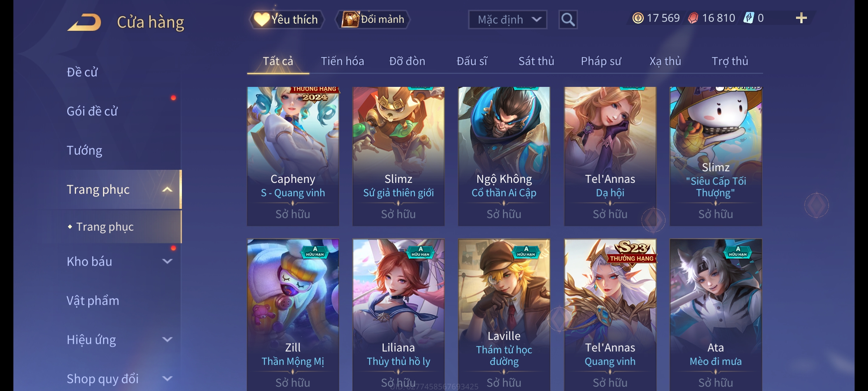This screenshot has height=391, width=868.
Task: Collapse the Trang phục sidebar section
Action: [x=167, y=190]
